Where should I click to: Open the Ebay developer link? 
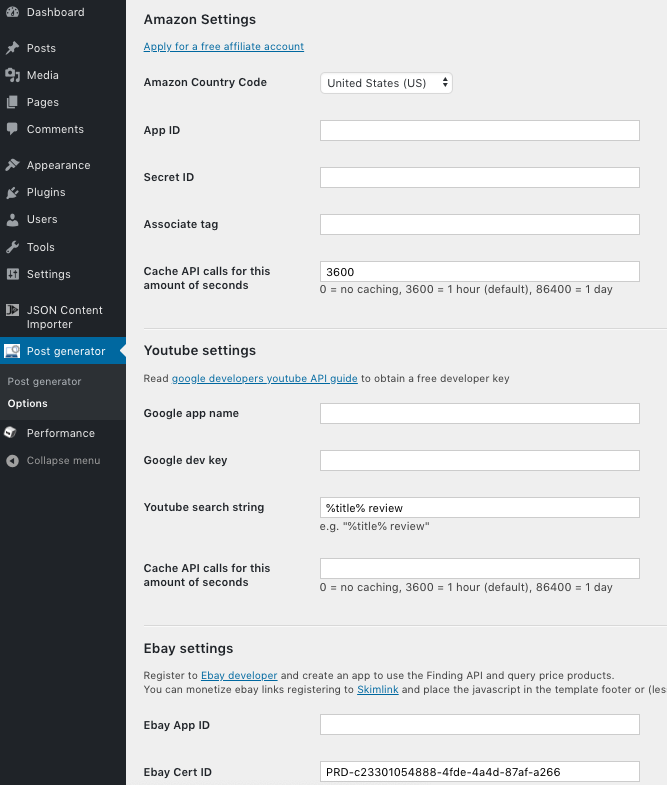pos(239,675)
